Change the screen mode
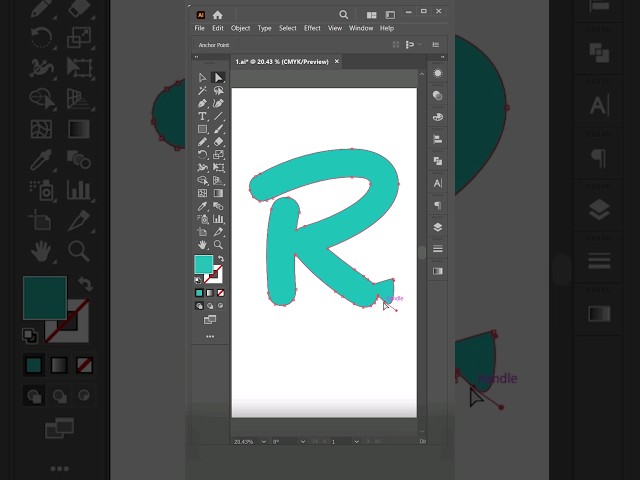 (x=210, y=320)
